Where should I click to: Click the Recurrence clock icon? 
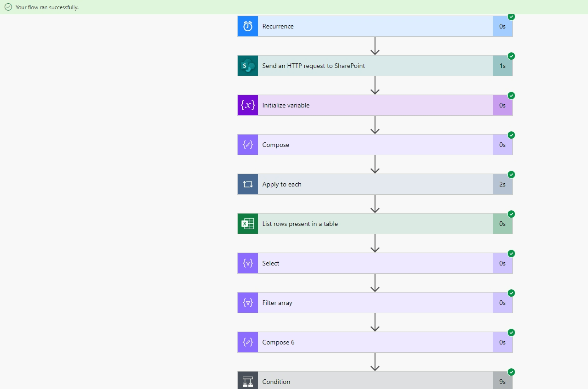pos(248,26)
